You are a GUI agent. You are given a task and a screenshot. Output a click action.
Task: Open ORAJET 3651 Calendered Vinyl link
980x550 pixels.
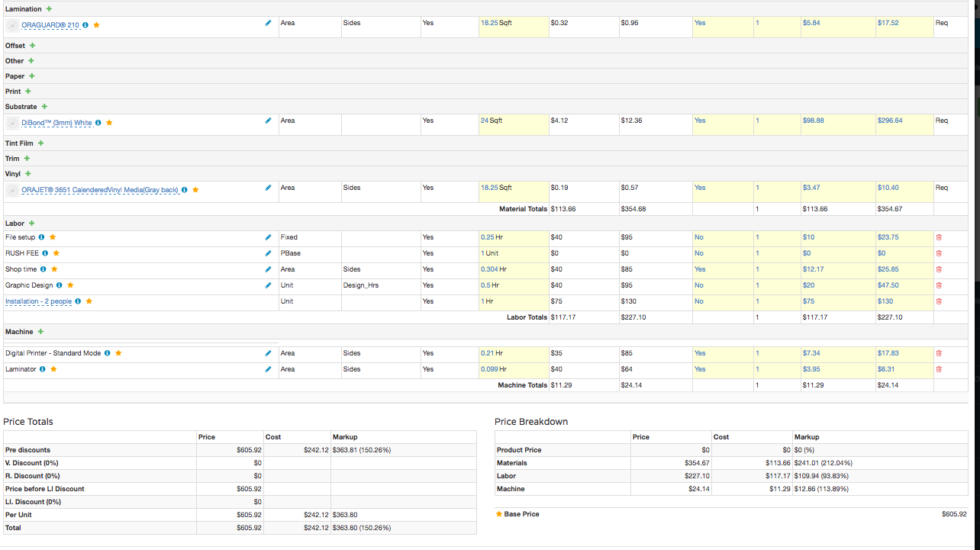click(x=100, y=190)
